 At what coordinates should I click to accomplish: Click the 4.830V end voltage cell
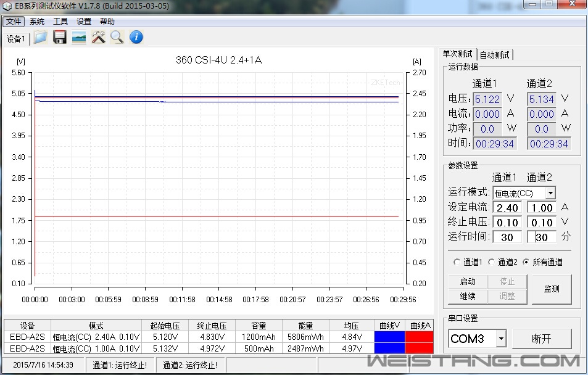212,337
